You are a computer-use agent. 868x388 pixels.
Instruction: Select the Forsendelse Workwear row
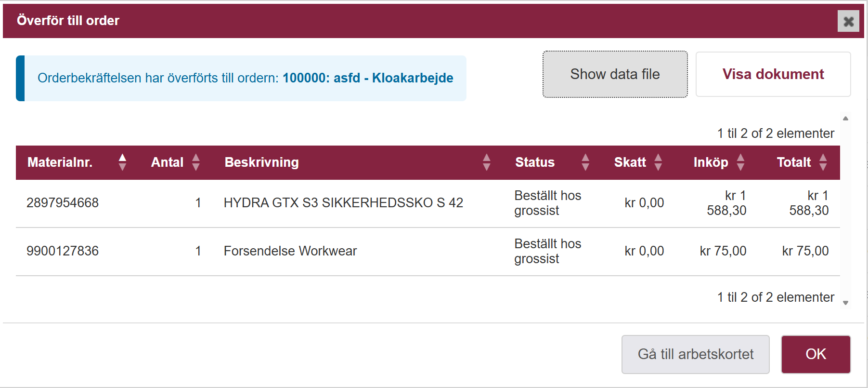coord(290,251)
